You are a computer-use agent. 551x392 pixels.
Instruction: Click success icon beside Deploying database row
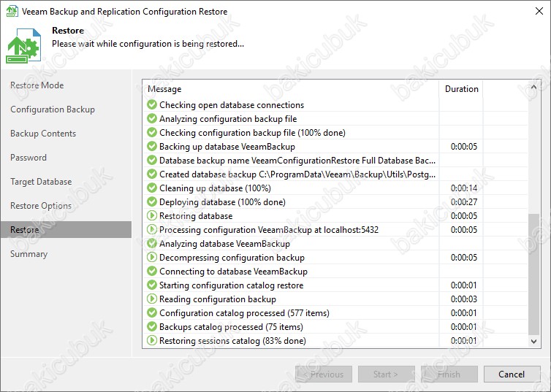click(152, 202)
